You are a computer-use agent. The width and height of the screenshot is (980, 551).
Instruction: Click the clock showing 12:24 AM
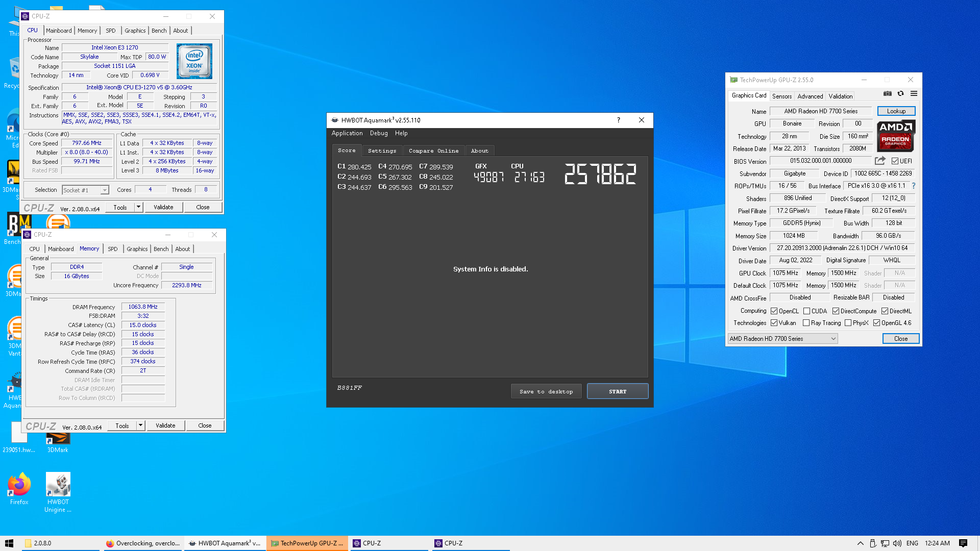[937, 543]
